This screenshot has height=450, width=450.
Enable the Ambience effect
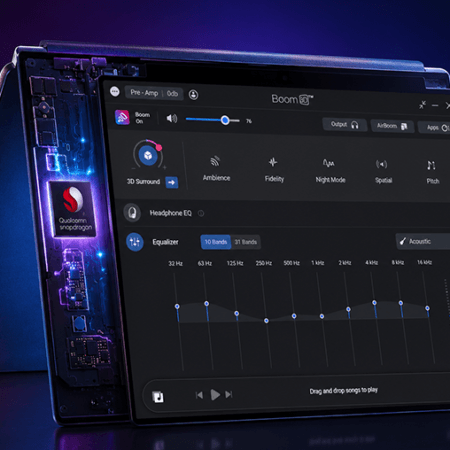[216, 169]
